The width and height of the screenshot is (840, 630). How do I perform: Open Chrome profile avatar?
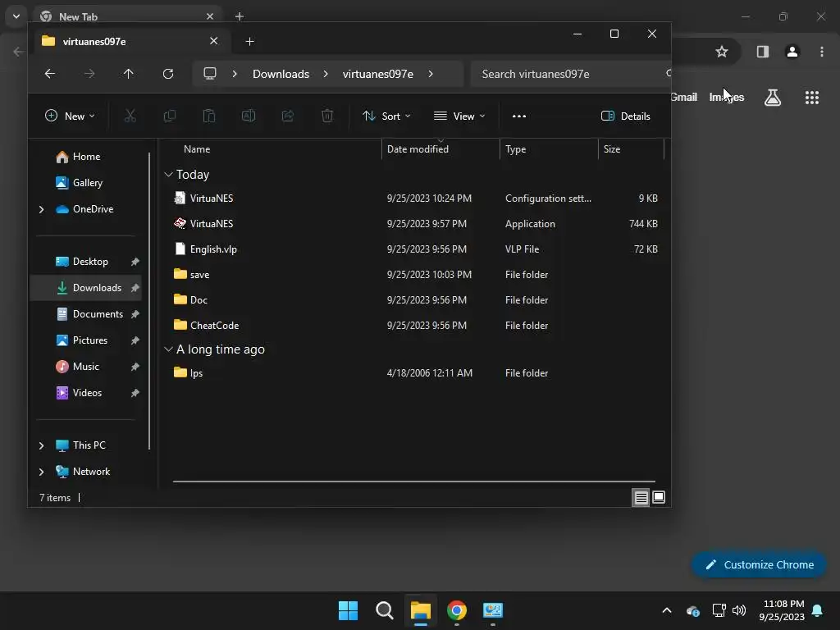point(792,52)
